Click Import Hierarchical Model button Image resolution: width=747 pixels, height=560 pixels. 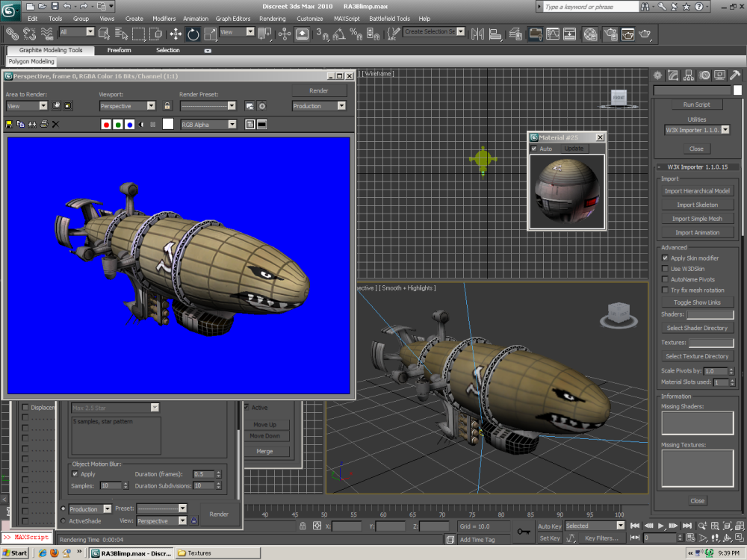tap(697, 191)
